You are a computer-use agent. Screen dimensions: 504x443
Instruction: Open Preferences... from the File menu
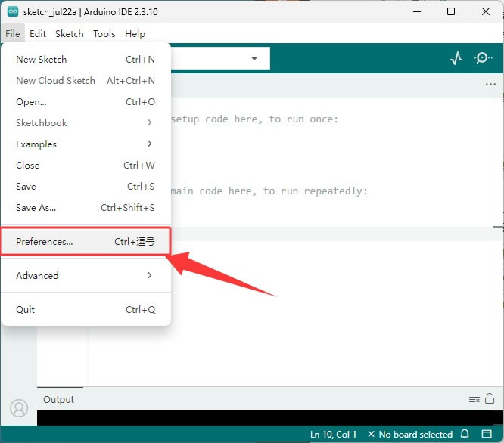point(86,241)
